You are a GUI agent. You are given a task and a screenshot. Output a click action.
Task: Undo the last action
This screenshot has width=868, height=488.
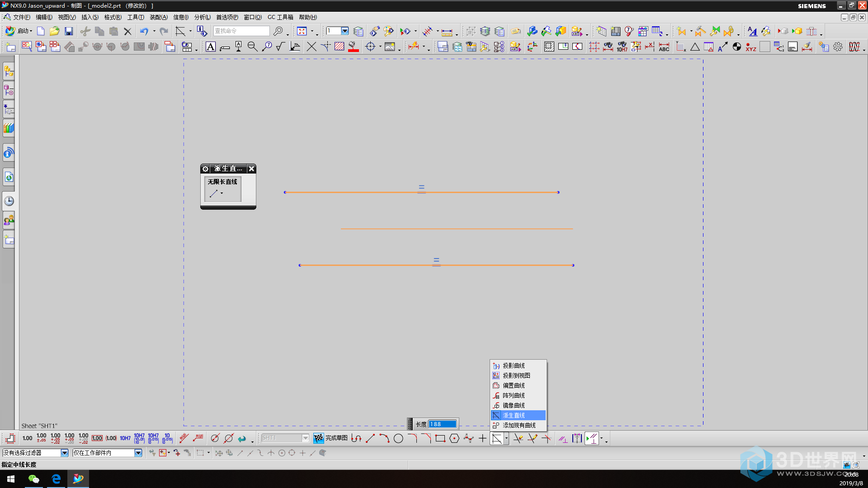click(144, 31)
